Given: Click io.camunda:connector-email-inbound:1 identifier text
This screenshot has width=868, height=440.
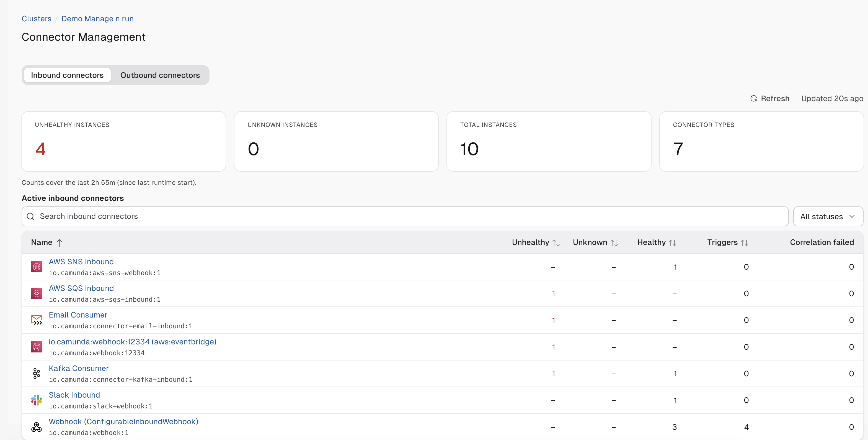Looking at the screenshot, I should (121, 326).
